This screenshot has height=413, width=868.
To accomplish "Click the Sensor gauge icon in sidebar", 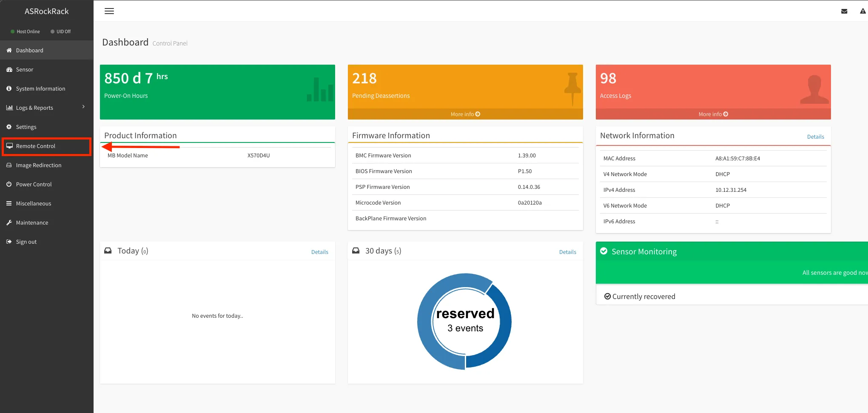I will (9, 69).
